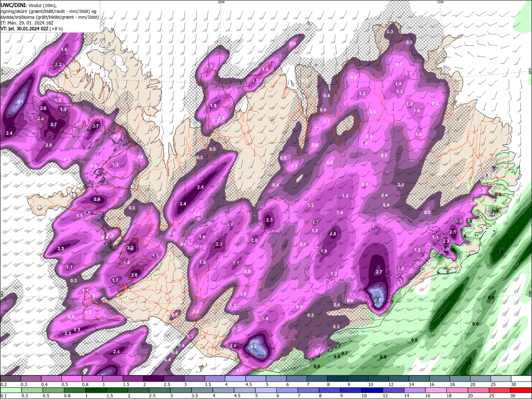Select the 3.0 value in the southeast
Screen dimensions: 532x399
[445, 249]
